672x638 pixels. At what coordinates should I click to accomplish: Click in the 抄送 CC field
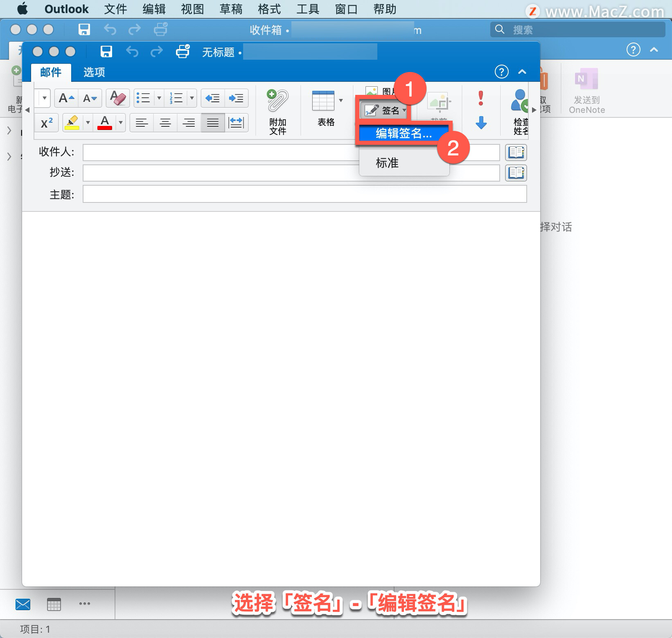point(291,173)
